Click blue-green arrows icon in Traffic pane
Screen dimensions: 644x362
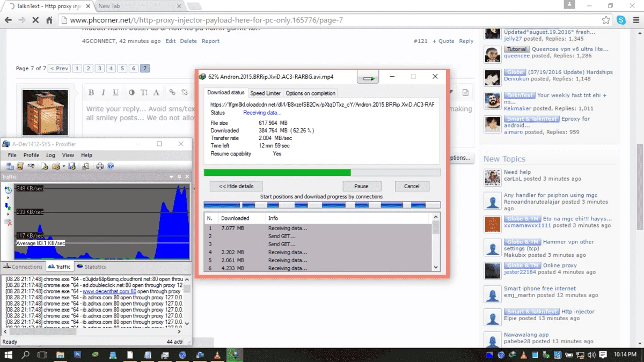pyautogui.click(x=8, y=206)
